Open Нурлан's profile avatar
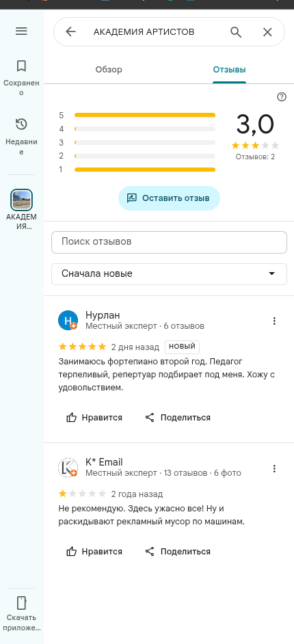This screenshot has height=644, width=294. (68, 321)
